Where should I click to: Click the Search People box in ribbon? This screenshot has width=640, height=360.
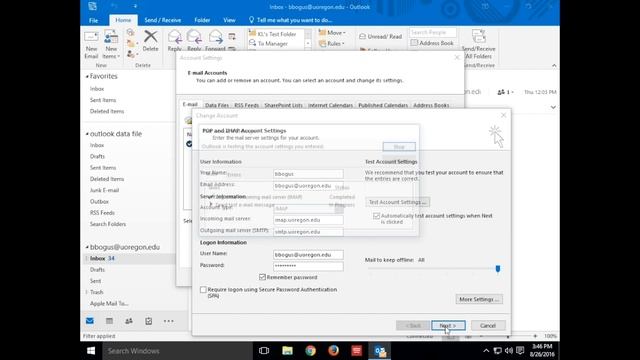tap(433, 32)
